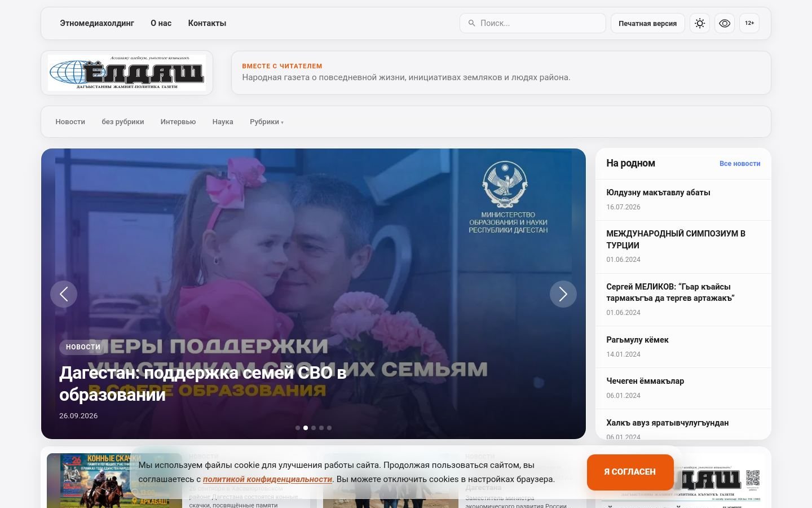Click the search magnifier icon
The height and width of the screenshot is (508, 812).
click(471, 23)
